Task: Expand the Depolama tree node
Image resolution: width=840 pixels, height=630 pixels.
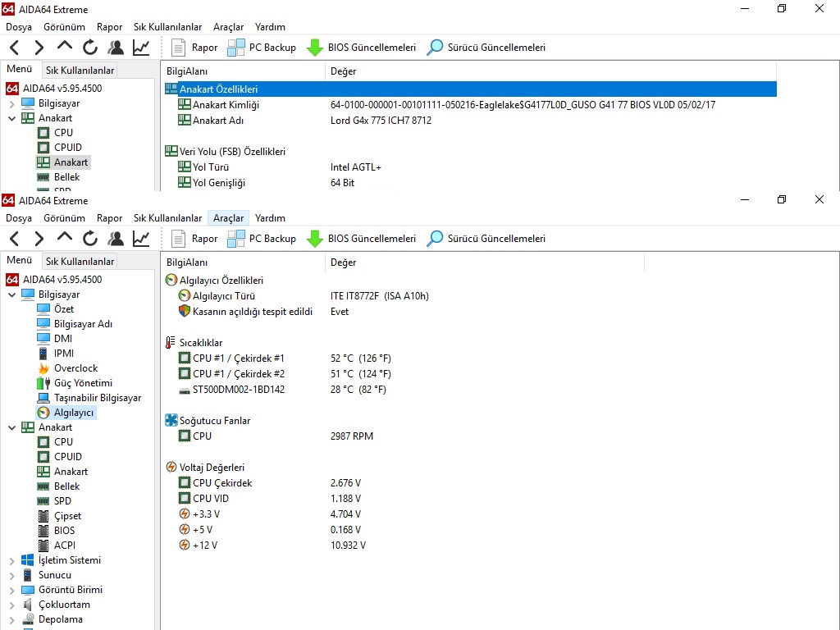Action: pos(11,620)
